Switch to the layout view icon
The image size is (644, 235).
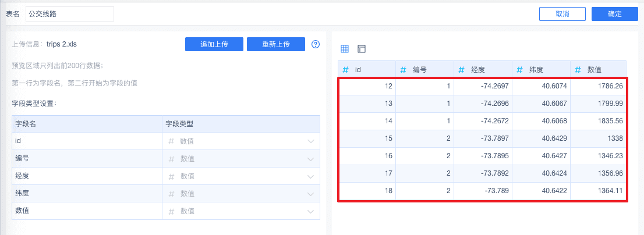coord(362,49)
